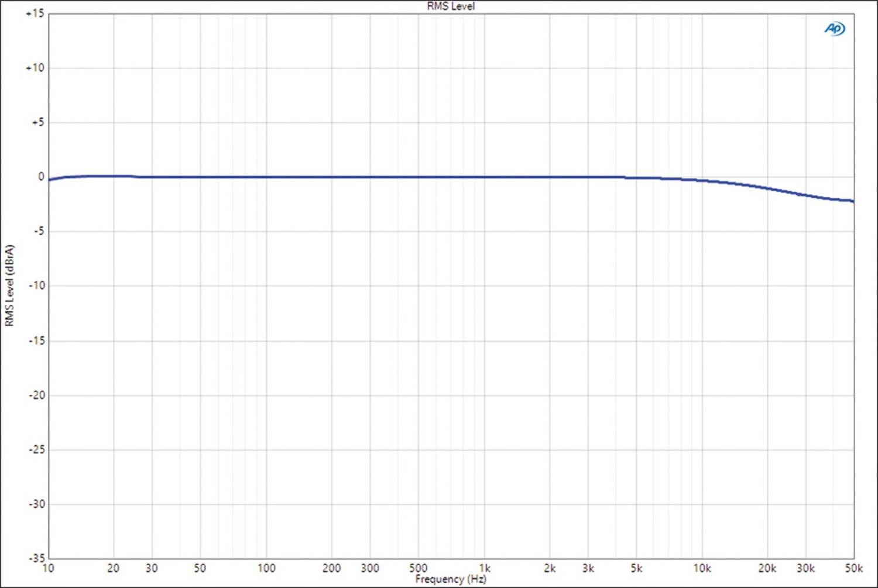
Task: Click the -20 y-axis value
Action: pyautogui.click(x=36, y=395)
